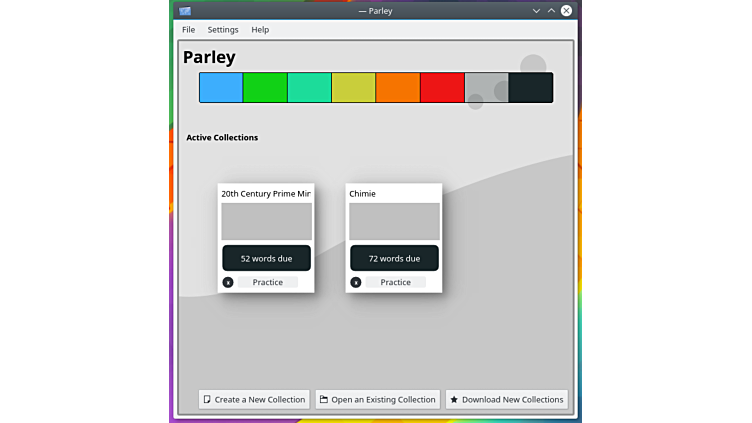Open the Settings menu
Viewport: 752px width, 423px height.
click(x=223, y=30)
